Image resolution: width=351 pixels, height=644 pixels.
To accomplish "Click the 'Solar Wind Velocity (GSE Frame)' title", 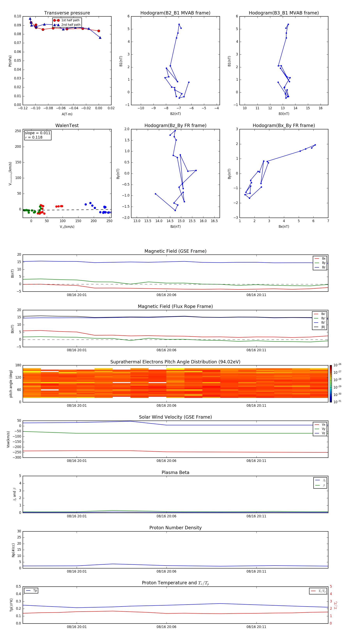I will pos(175,417).
